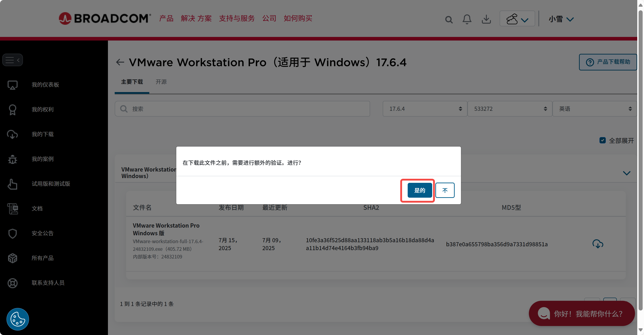Expand the 小雪 user menu

click(561, 19)
